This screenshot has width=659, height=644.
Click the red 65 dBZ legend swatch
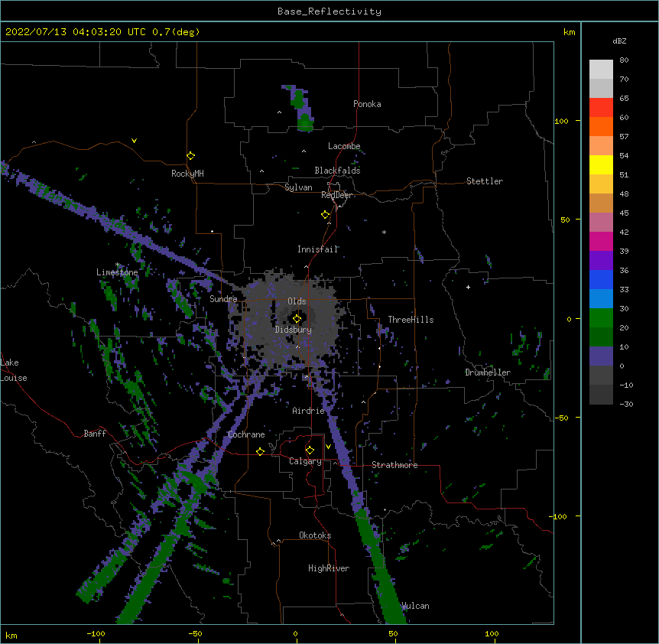pos(601,108)
